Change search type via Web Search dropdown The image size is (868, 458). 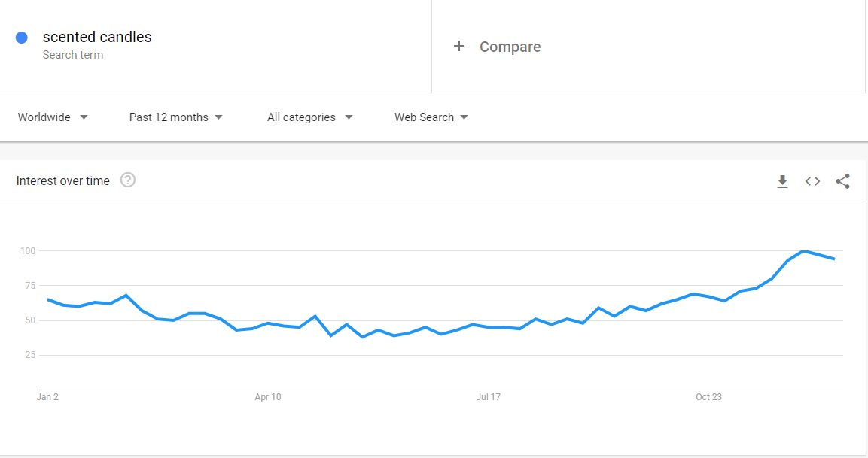425,117
